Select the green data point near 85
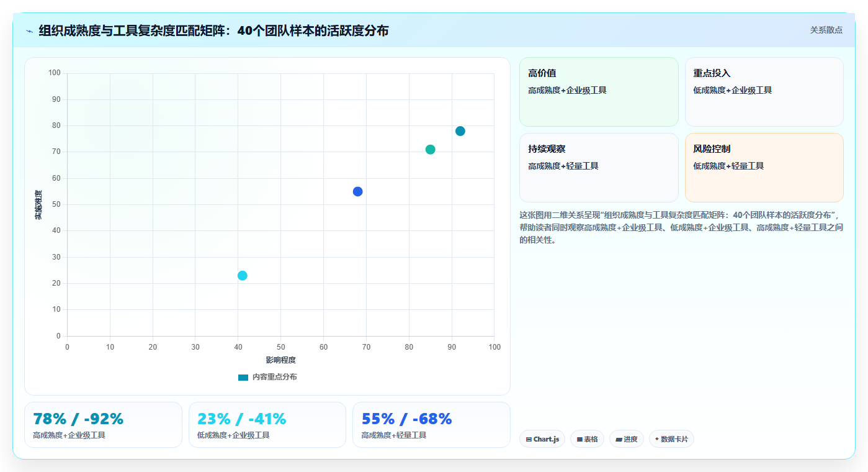Screen dimensions: 868x472 (x=431, y=150)
